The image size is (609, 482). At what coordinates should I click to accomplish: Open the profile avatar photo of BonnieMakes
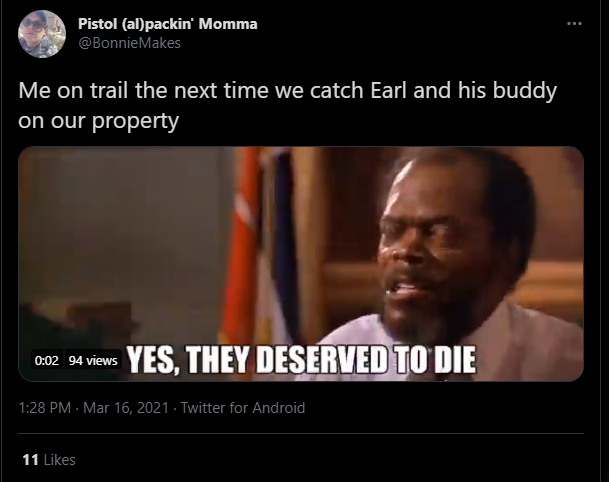[42, 34]
